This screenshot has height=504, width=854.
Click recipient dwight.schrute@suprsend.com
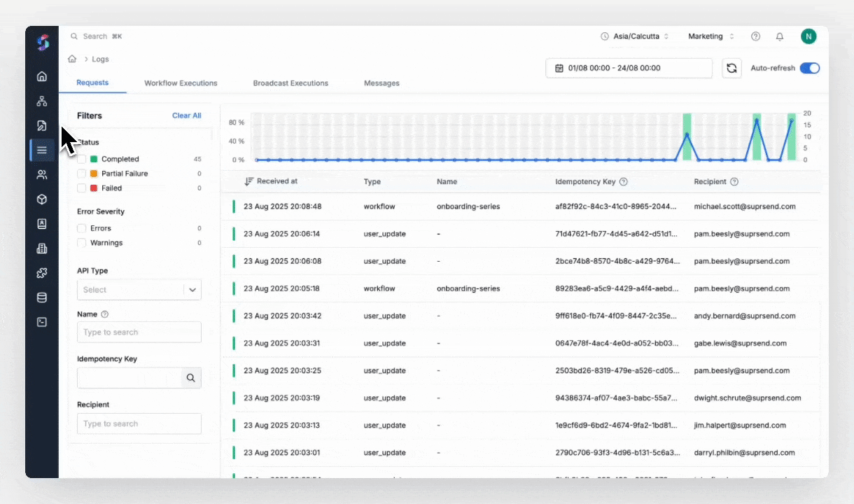(x=748, y=398)
